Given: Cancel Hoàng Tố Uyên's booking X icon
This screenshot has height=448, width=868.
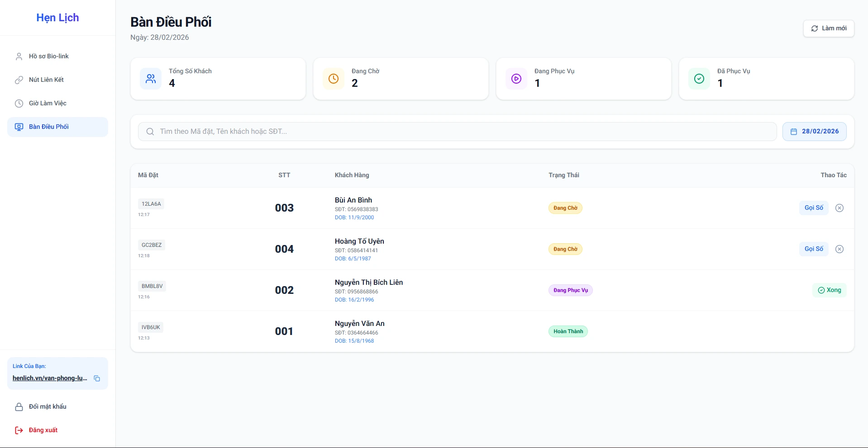Looking at the screenshot, I should (839, 249).
